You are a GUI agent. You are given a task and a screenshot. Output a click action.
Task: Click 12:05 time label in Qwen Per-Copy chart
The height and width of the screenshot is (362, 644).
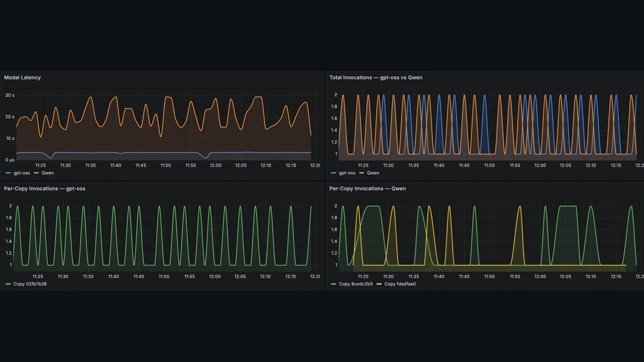(x=565, y=276)
